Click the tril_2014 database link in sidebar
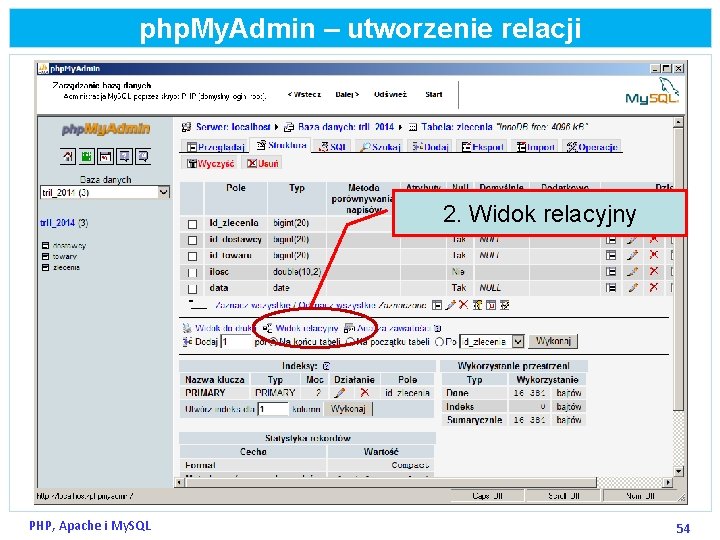This screenshot has width=720, height=540. tap(58, 223)
